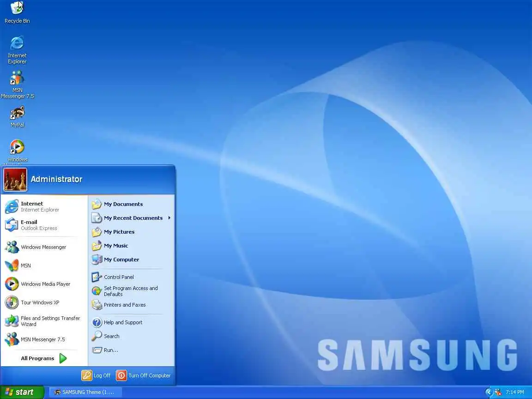Open the My Music folder
The height and width of the screenshot is (399, 532).
point(132,246)
